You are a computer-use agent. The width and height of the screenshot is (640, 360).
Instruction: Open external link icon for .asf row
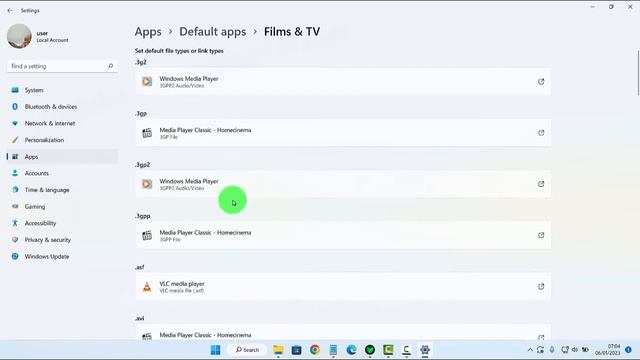point(541,287)
